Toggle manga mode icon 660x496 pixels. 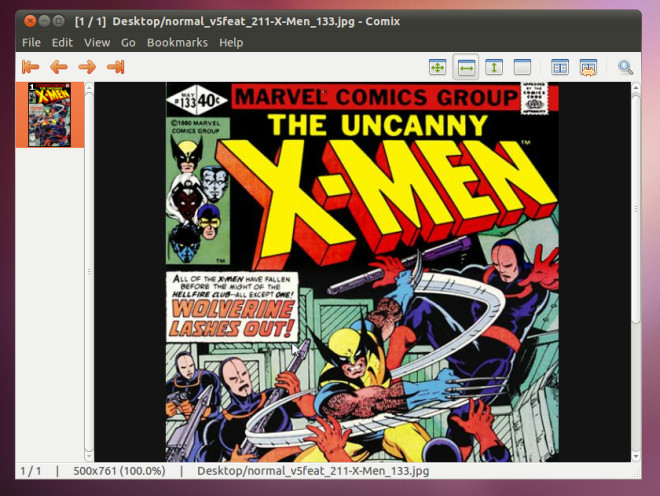click(588, 67)
